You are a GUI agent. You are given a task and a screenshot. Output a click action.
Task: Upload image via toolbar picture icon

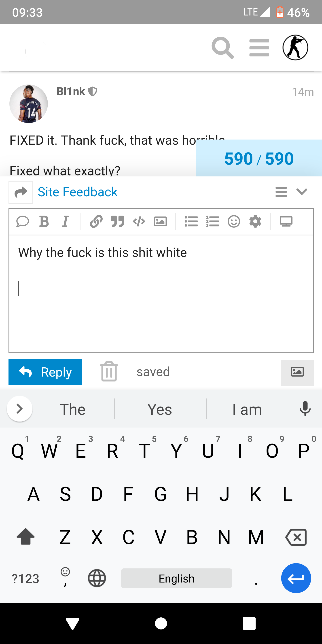160,222
